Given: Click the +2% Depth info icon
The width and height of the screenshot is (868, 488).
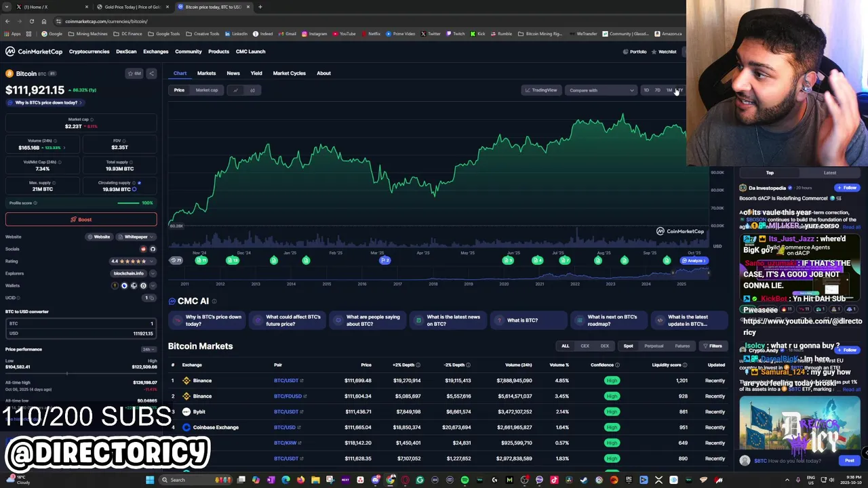Looking at the screenshot, I should 418,365.
